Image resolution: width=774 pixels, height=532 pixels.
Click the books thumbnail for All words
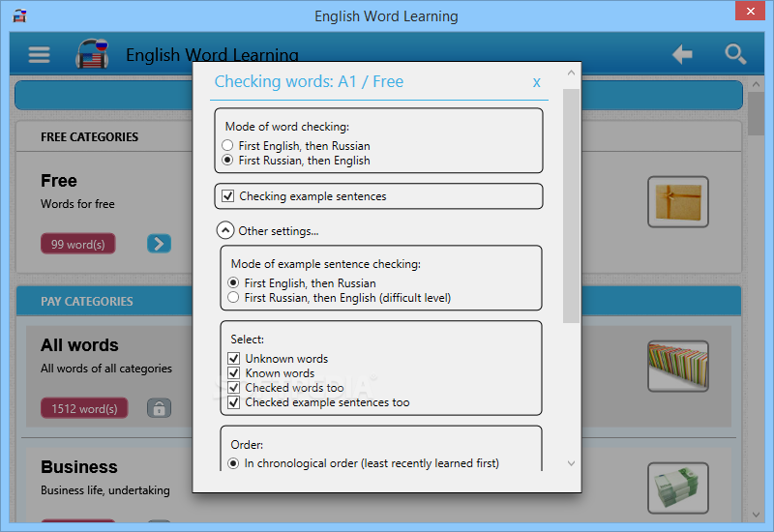click(x=678, y=367)
